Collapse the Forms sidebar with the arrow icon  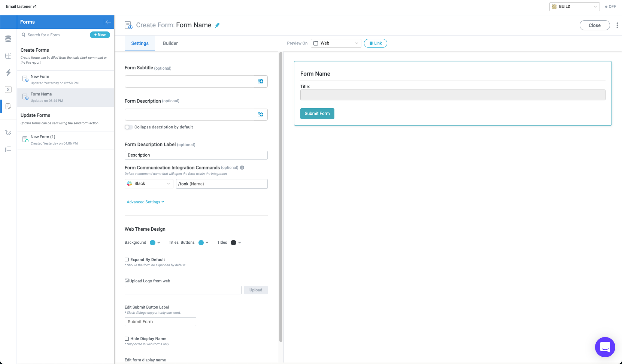tap(107, 22)
